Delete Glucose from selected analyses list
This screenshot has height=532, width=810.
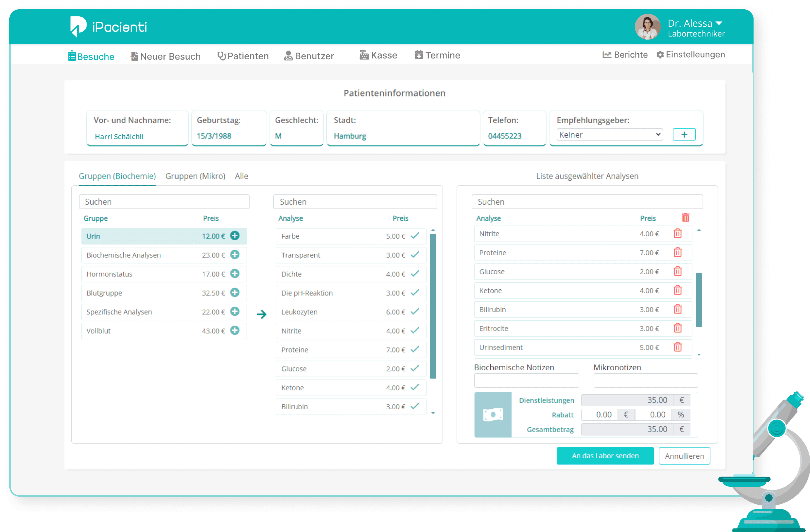click(678, 272)
